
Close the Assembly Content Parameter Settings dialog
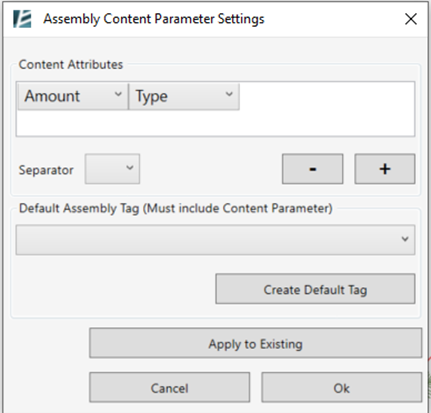pyautogui.click(x=411, y=19)
